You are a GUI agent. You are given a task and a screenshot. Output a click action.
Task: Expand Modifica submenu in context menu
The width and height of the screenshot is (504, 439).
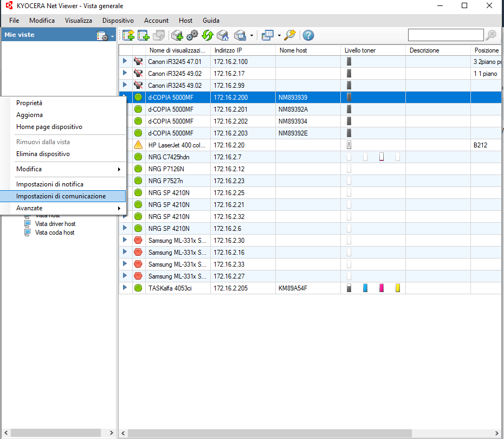(63, 169)
